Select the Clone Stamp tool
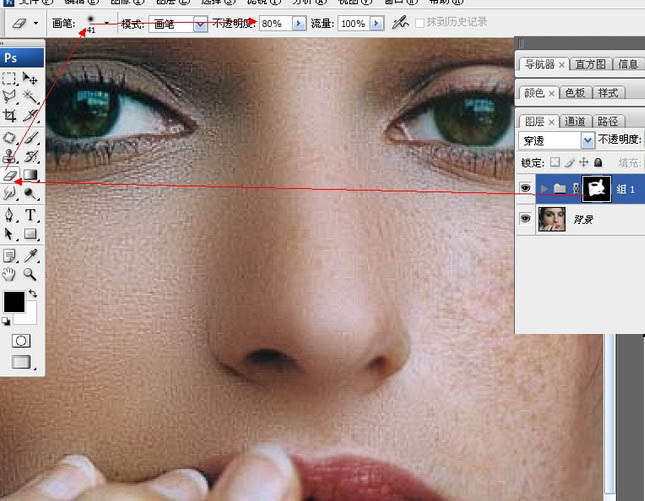Screen dimensions: 645x501 pos(9,156)
